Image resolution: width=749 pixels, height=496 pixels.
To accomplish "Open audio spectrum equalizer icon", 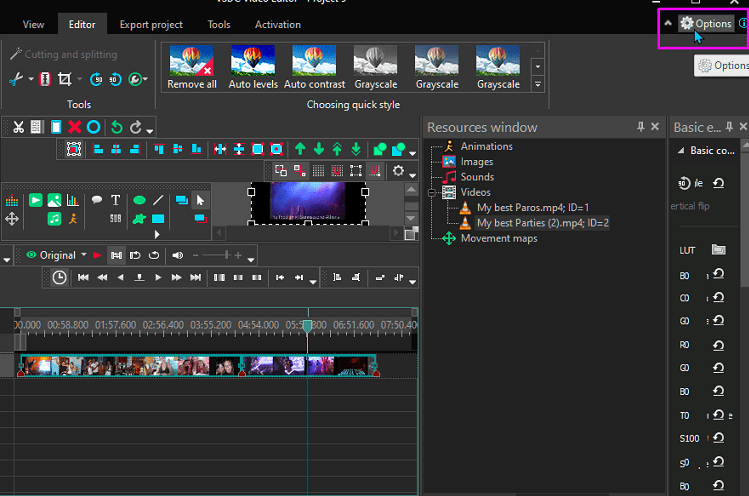I will (12, 201).
